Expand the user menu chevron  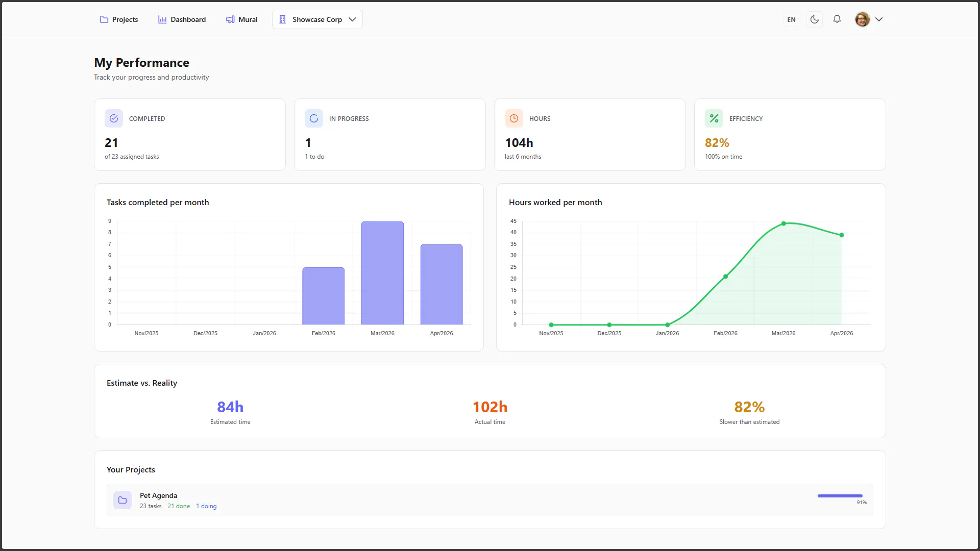[879, 19]
